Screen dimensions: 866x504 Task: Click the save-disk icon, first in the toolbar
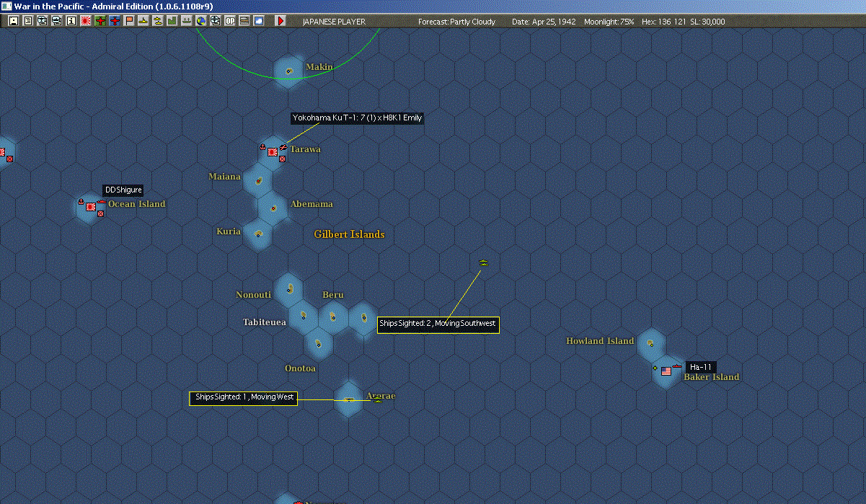pos(14,21)
